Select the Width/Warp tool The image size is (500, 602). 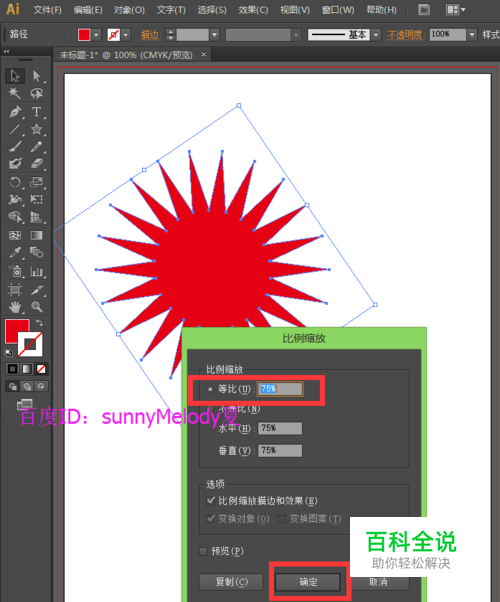click(15, 199)
